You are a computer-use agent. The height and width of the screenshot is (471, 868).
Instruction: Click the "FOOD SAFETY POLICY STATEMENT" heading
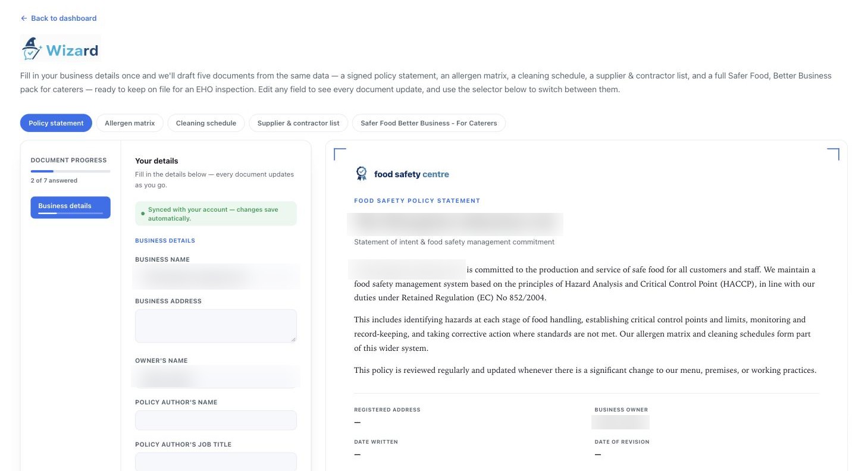(417, 201)
